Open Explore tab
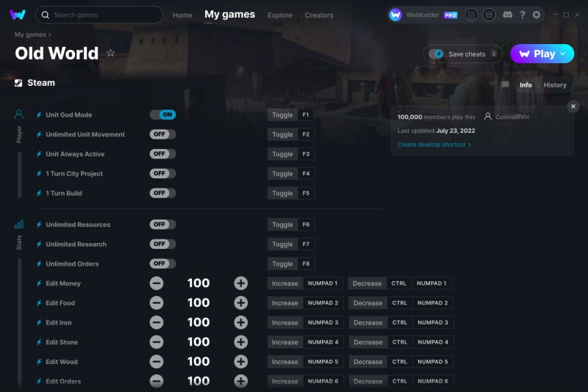The height and width of the screenshot is (392, 588). [x=280, y=15]
